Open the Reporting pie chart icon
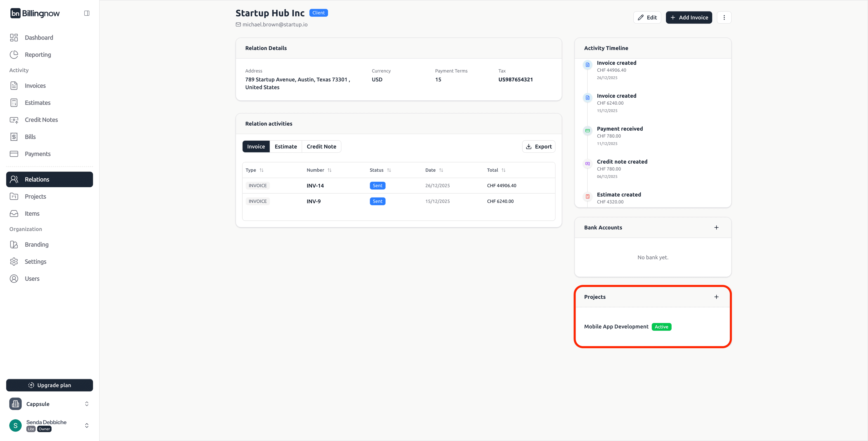This screenshot has width=868, height=441. tap(14, 54)
